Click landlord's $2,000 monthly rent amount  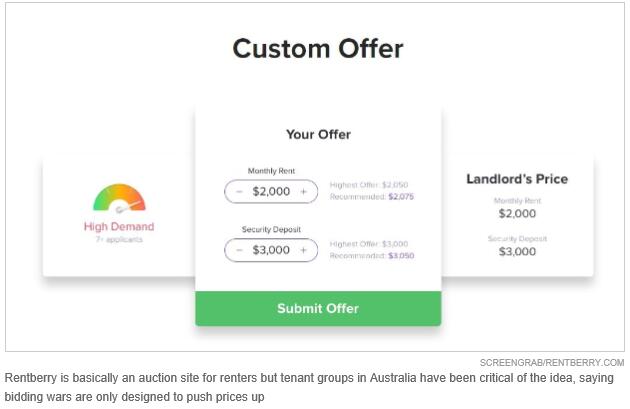(517, 214)
